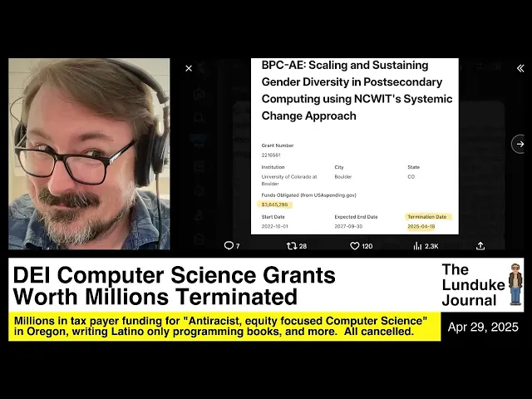Close the tweet image viewer with the X
Image resolution: width=532 pixels, height=399 pixels.
click(189, 68)
